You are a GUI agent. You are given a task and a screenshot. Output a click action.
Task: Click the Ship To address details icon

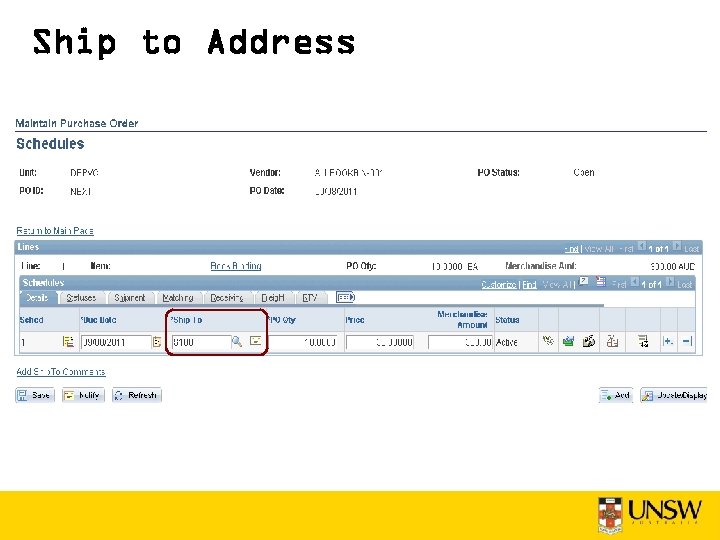[255, 341]
